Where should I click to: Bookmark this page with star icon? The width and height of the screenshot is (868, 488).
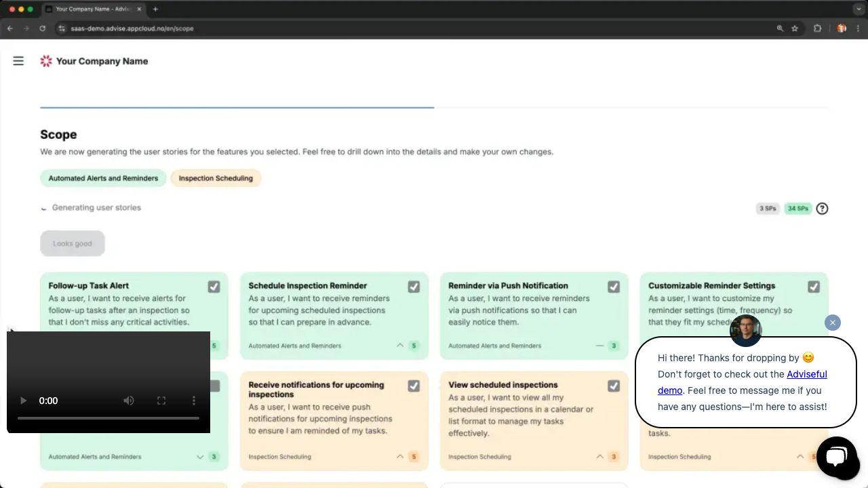(x=795, y=28)
